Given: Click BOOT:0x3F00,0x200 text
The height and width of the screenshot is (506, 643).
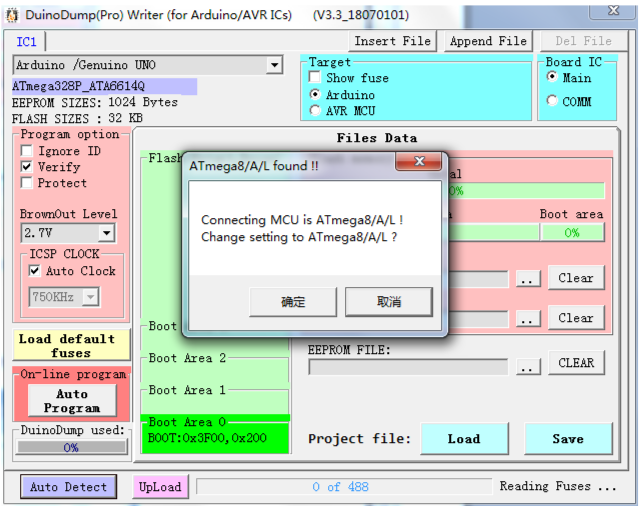Looking at the screenshot, I should pyautogui.click(x=207, y=438).
